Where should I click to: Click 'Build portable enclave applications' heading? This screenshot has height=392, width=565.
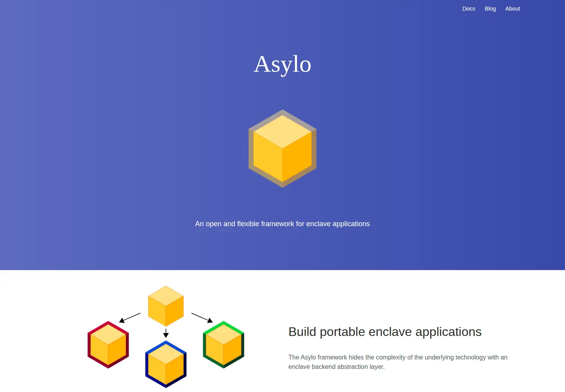point(385,332)
